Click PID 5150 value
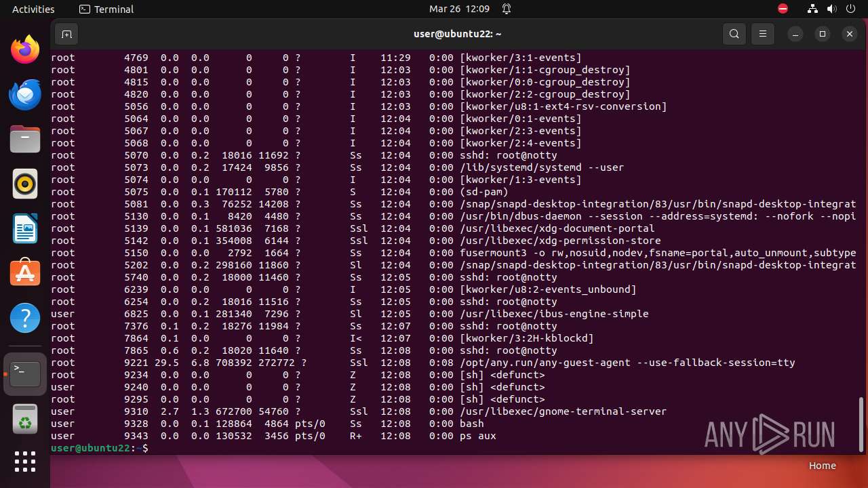 136,253
